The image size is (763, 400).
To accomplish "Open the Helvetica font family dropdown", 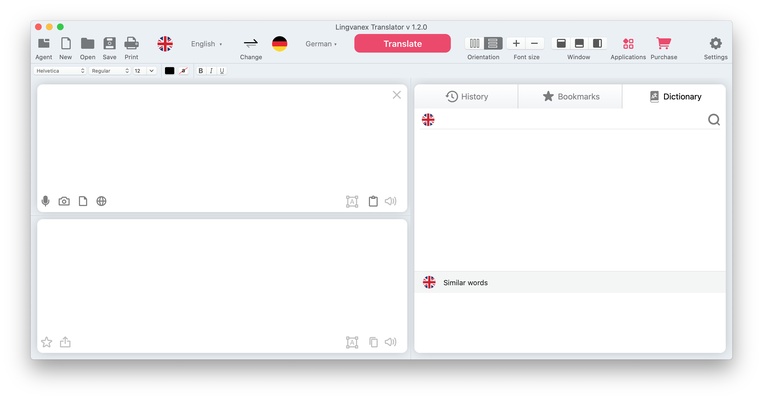I will click(60, 71).
